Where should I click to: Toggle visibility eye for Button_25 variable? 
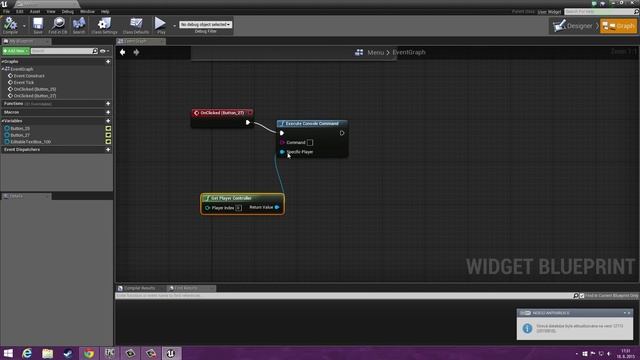pos(108,129)
